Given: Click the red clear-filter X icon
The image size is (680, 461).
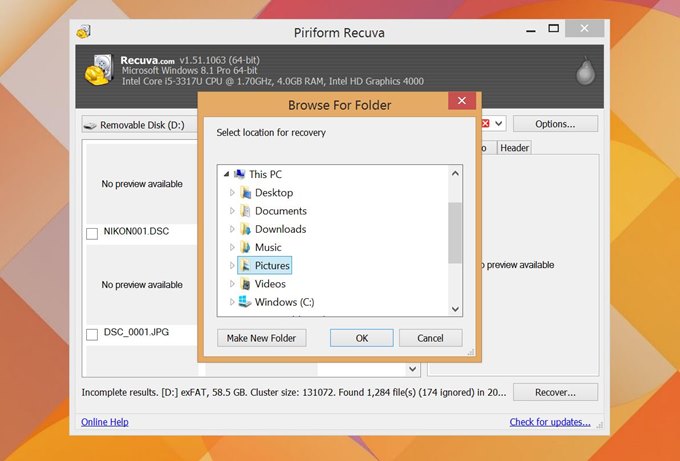Looking at the screenshot, I should click(486, 124).
